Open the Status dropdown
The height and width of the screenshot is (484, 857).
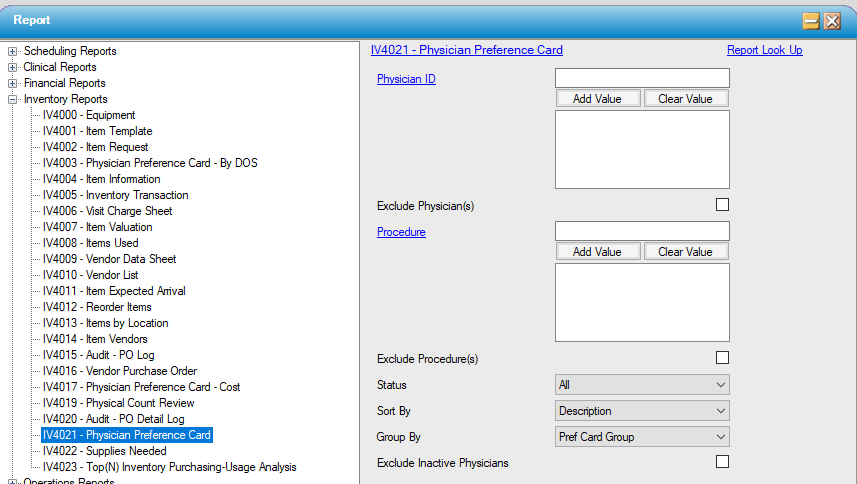click(x=642, y=385)
